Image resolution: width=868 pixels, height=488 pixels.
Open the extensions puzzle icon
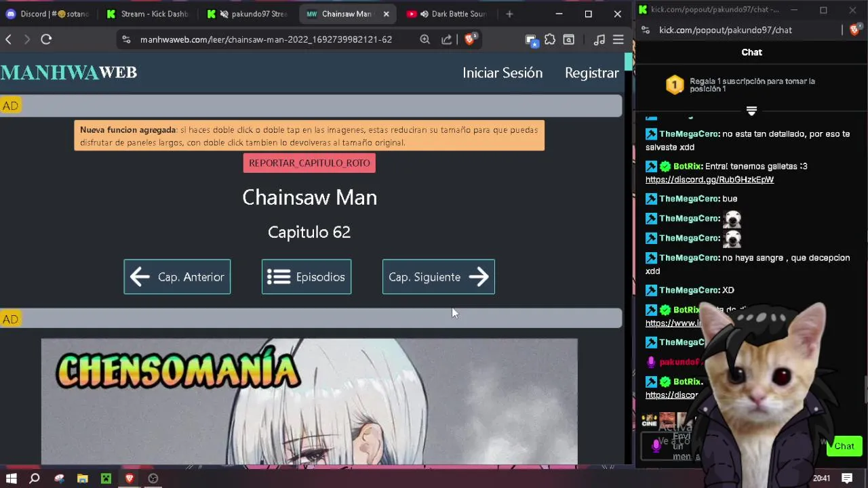(550, 39)
